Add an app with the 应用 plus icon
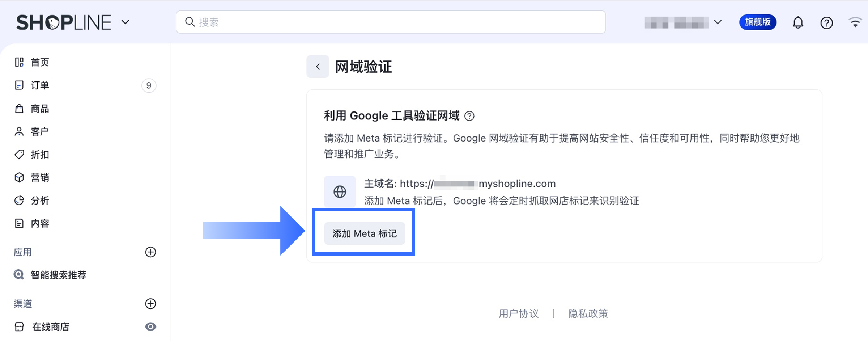Screen dimensions: 868x341 [x=150, y=252]
